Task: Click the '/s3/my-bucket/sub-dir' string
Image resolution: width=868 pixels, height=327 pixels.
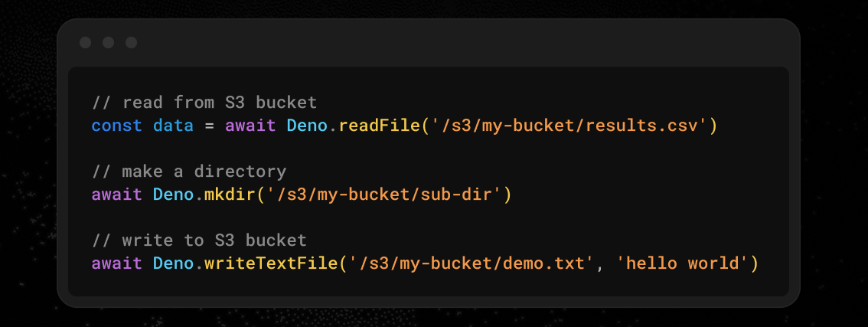Action: tap(384, 195)
